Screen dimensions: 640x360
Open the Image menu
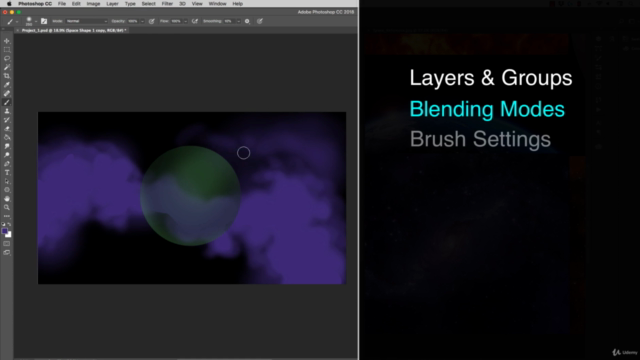point(93,4)
